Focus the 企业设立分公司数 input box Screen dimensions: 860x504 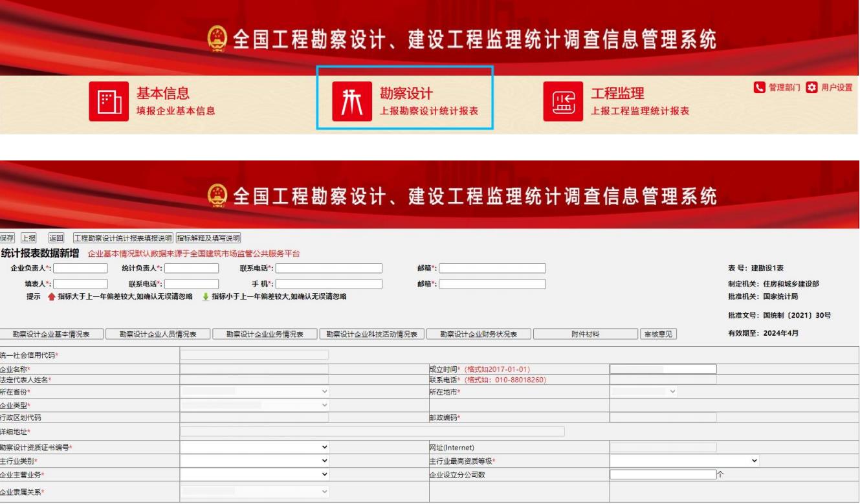pyautogui.click(x=663, y=474)
